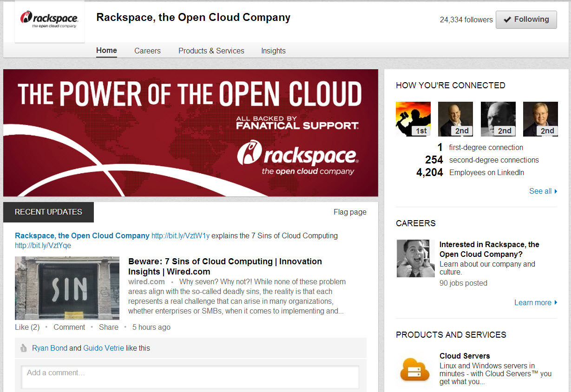571x392 pixels.
Task: Open Beware: 7 Sins of Cloud Computing headline
Action: pos(225,266)
